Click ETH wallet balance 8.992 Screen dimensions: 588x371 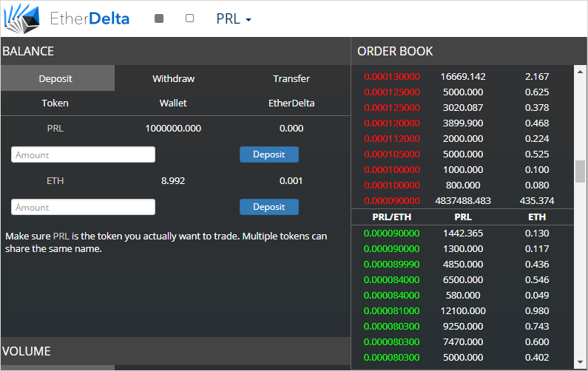click(x=173, y=180)
